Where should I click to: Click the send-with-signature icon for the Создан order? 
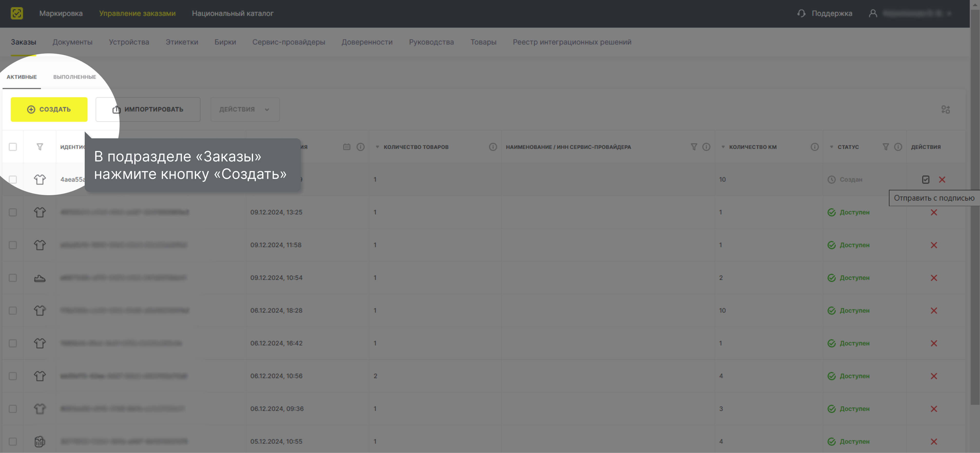(926, 180)
